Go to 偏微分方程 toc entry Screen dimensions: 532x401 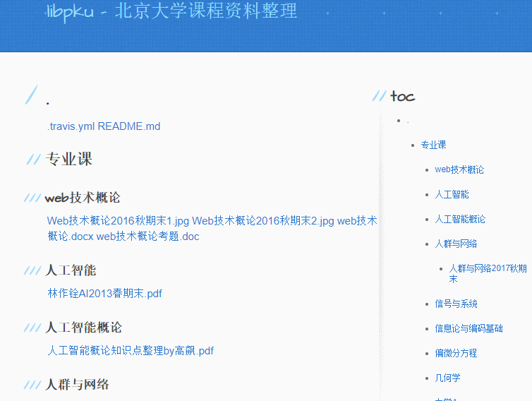point(456,353)
